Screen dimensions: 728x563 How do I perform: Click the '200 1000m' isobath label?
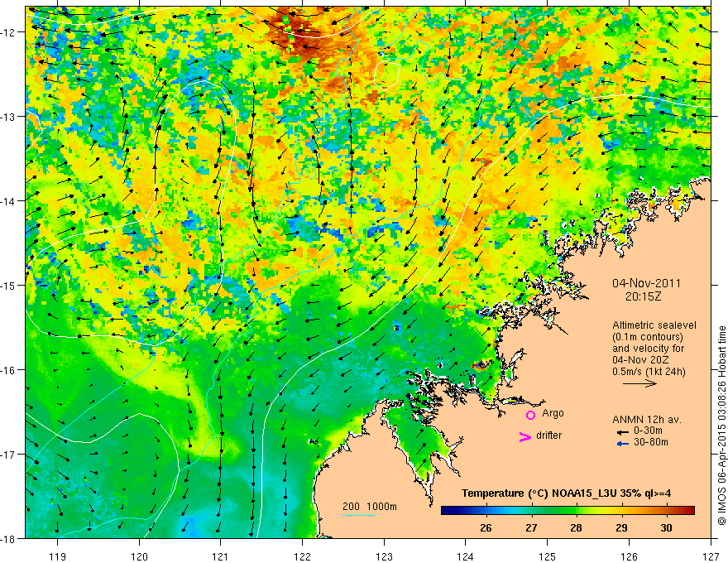(370, 507)
